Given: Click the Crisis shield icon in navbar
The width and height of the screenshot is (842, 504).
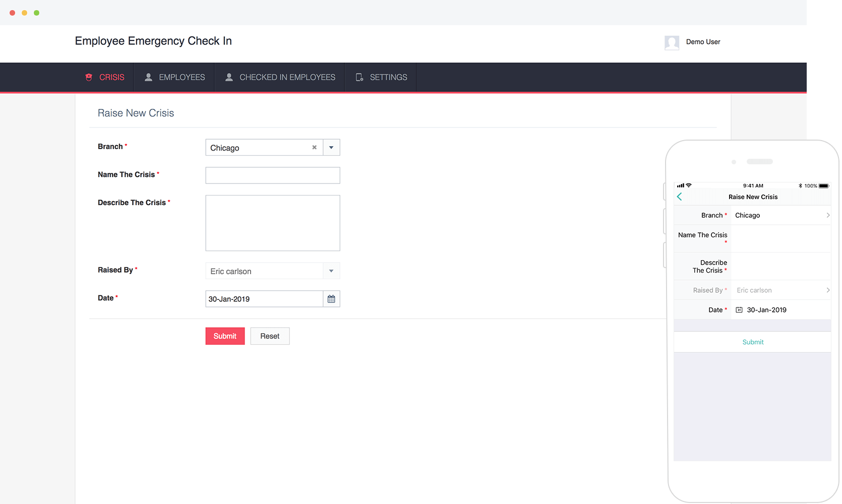Looking at the screenshot, I should point(89,77).
